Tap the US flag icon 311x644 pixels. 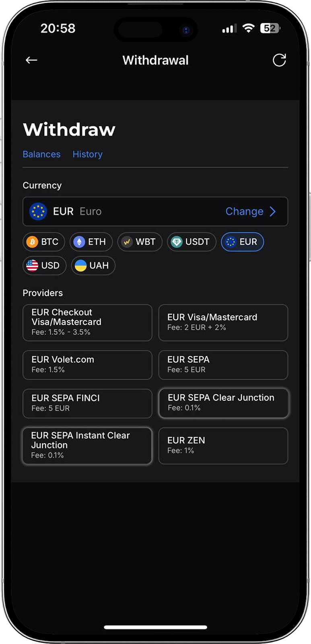click(32, 266)
